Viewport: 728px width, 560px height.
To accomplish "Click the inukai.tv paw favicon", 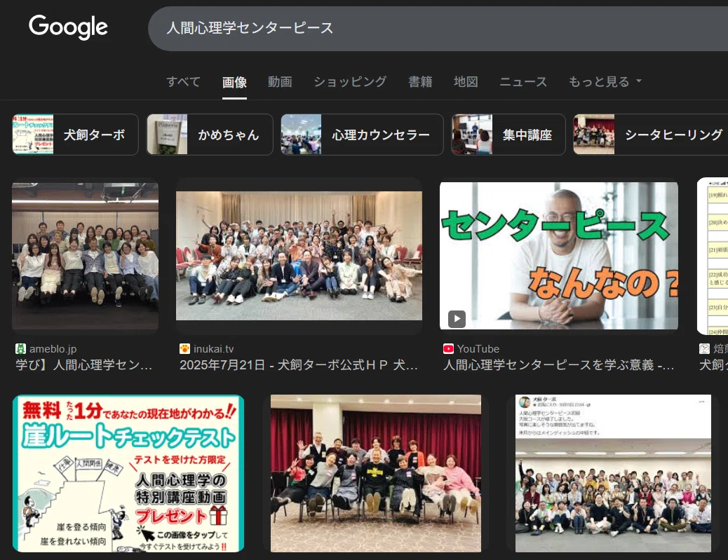I will pyautogui.click(x=184, y=349).
